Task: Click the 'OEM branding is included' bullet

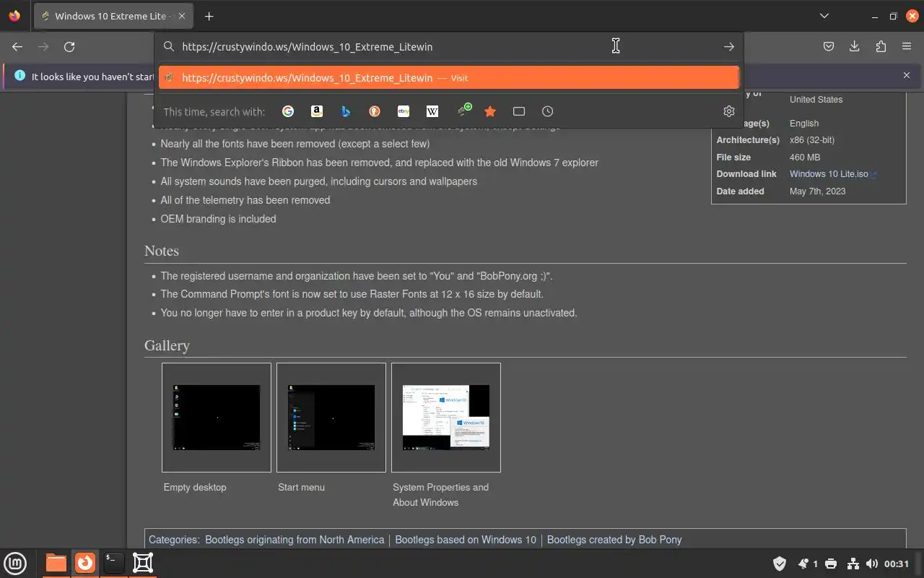Action: tap(218, 219)
